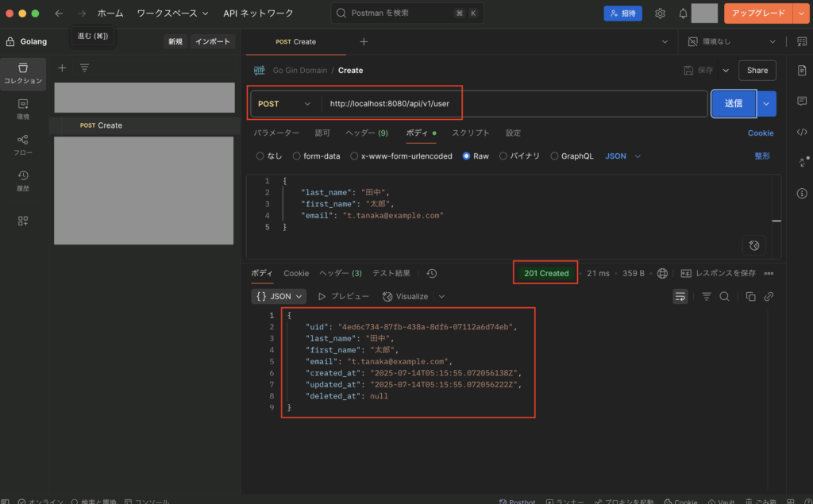Click the collection filter icon

(84, 68)
